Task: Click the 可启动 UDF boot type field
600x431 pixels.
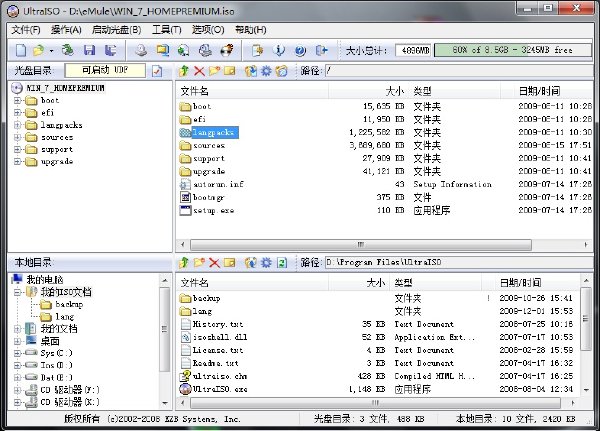Action: click(105, 70)
